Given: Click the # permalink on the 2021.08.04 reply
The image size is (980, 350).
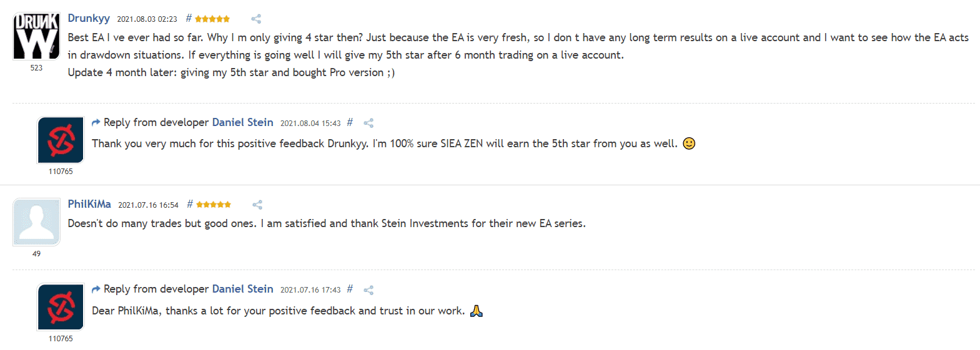Looking at the screenshot, I should tap(350, 122).
